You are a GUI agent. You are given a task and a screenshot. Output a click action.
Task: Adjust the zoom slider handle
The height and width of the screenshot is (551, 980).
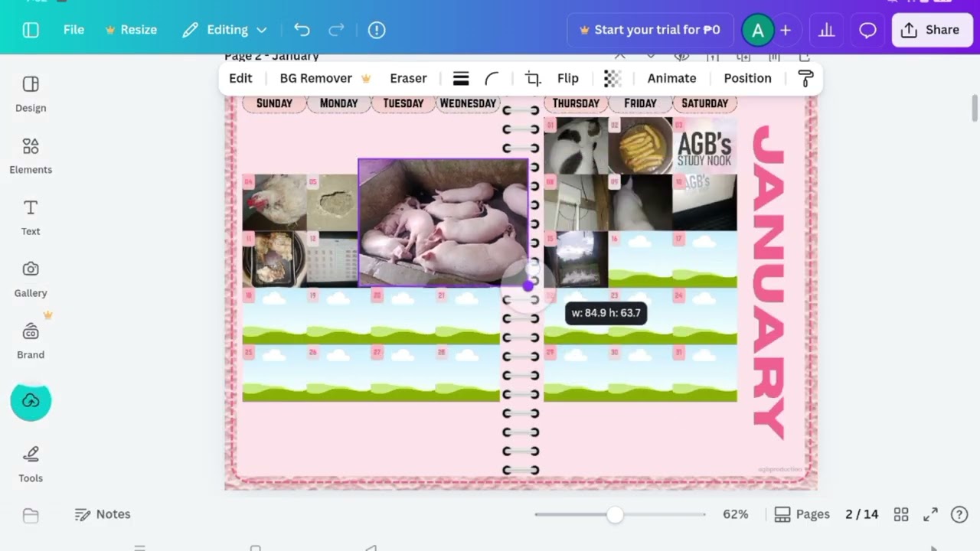coord(615,514)
